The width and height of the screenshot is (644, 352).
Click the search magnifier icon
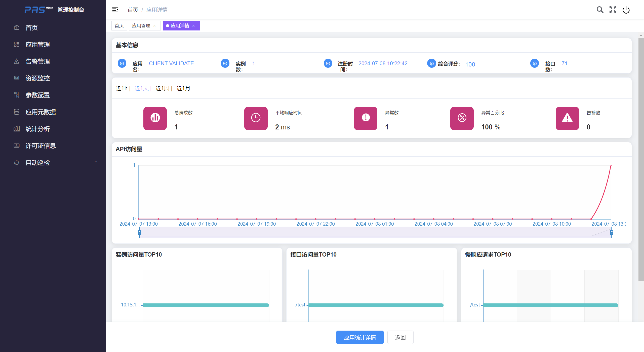pos(600,10)
